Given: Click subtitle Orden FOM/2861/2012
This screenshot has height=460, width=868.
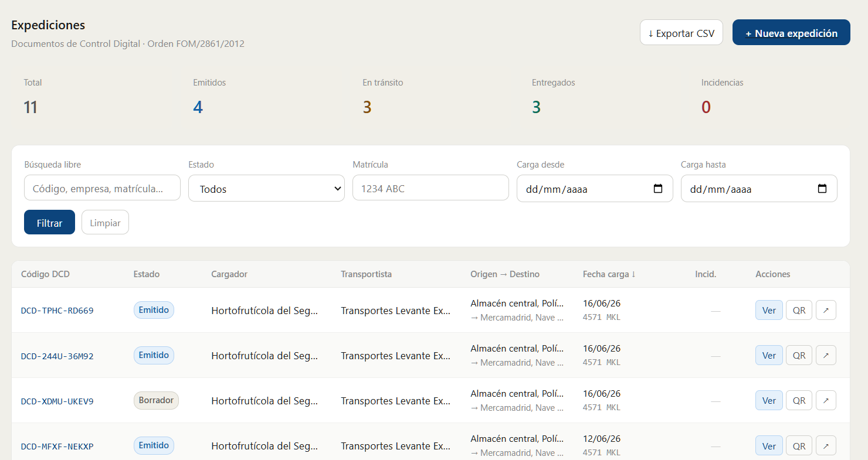Looking at the screenshot, I should point(196,43).
